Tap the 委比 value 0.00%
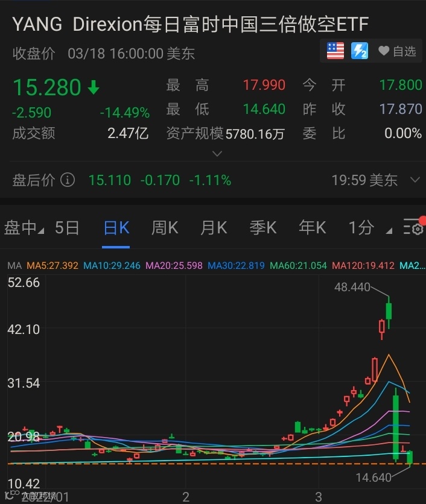Image resolution: width=426 pixels, height=504 pixels. point(403,133)
